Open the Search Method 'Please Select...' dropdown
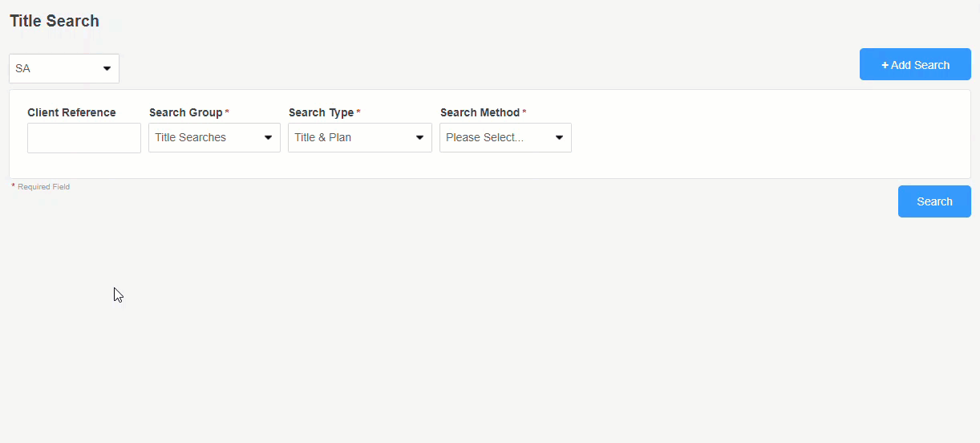Screen dimensions: 980x443 click(x=505, y=137)
